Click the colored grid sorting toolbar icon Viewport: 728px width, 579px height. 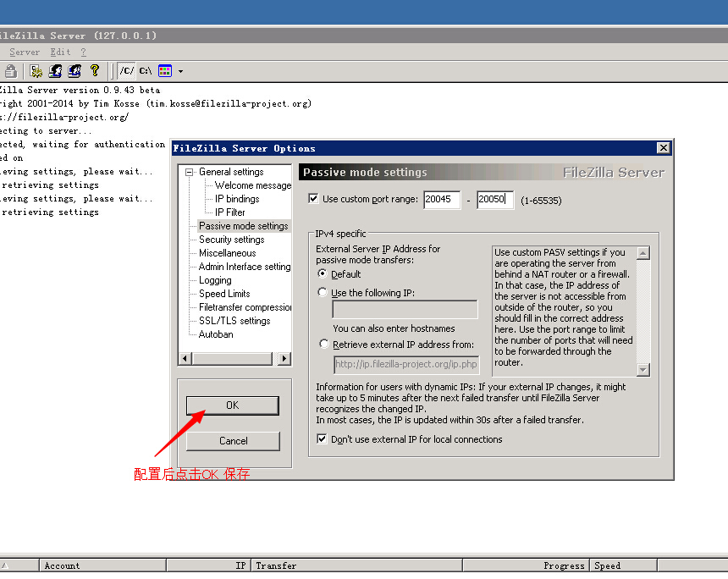[x=165, y=71]
